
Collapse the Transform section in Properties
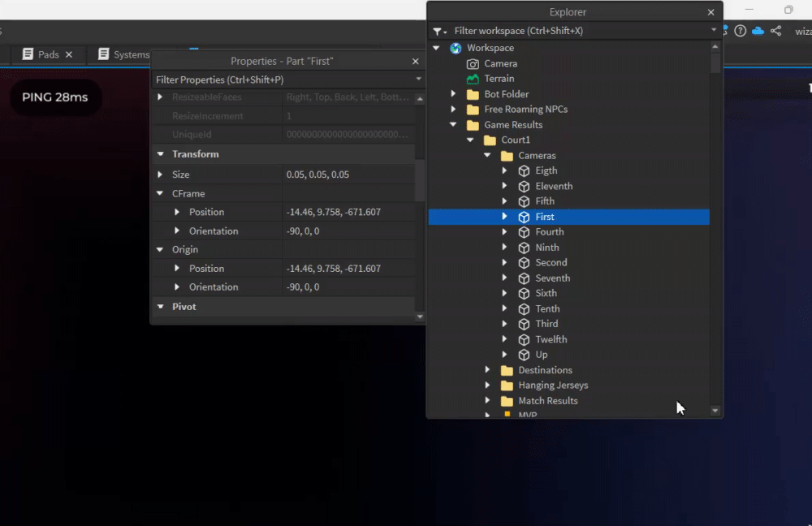tap(161, 154)
